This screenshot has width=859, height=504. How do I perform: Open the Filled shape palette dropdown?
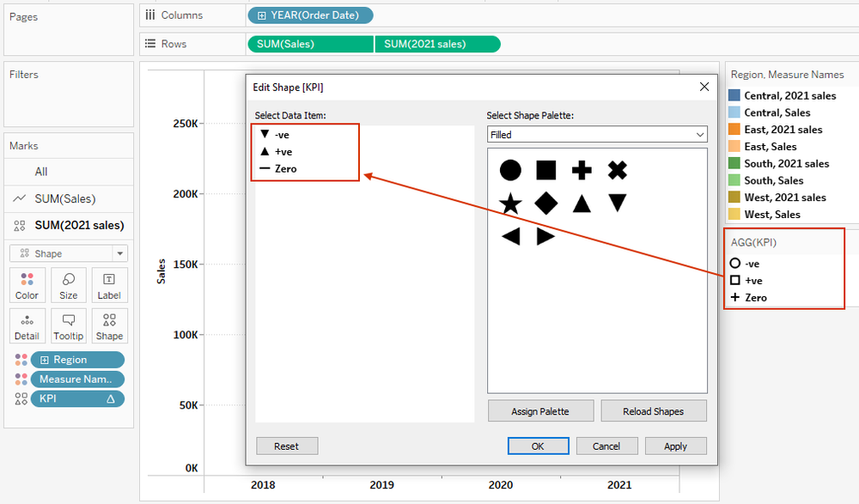[597, 134]
